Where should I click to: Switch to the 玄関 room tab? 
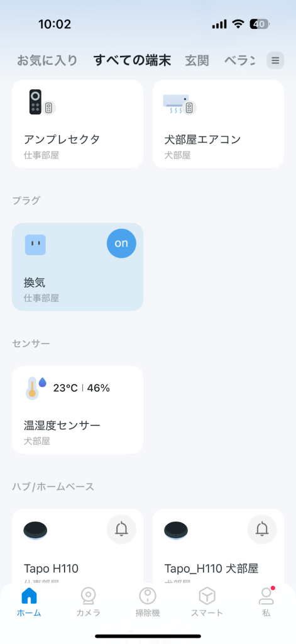click(197, 61)
